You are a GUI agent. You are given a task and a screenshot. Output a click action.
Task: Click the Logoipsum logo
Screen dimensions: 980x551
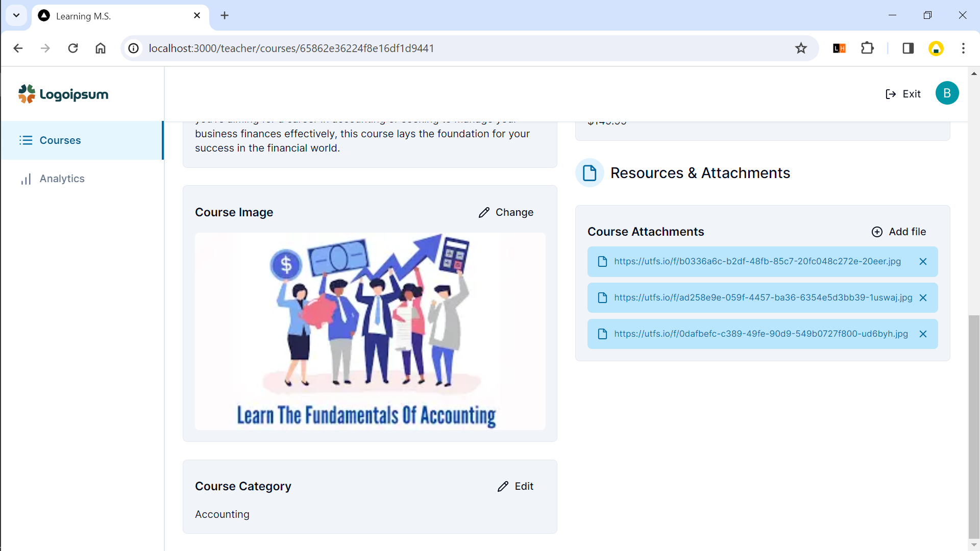pos(63,94)
